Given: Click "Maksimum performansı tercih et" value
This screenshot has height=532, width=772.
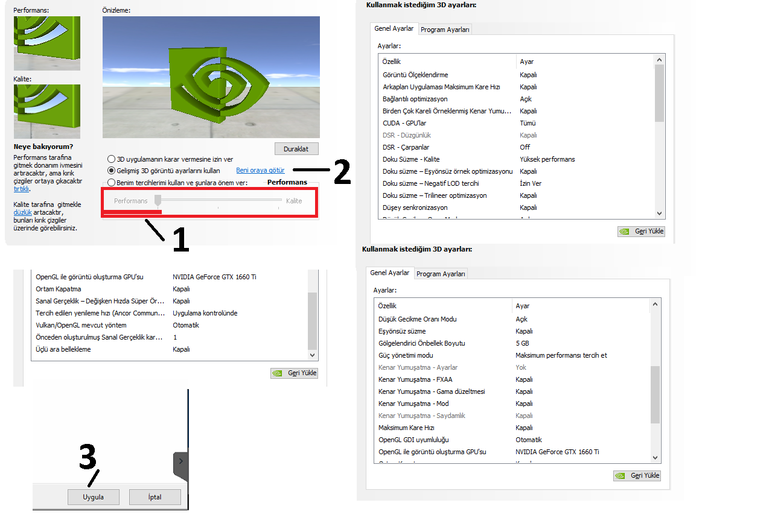Looking at the screenshot, I should click(561, 355).
